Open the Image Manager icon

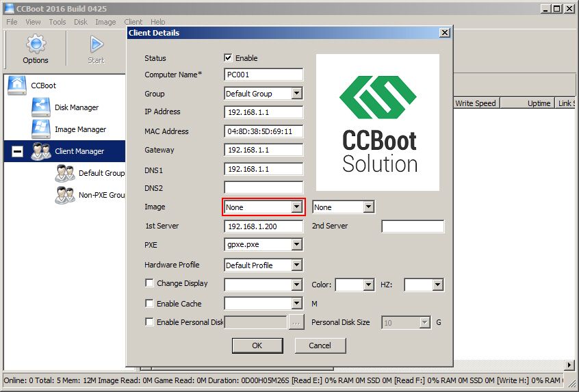pyautogui.click(x=40, y=129)
